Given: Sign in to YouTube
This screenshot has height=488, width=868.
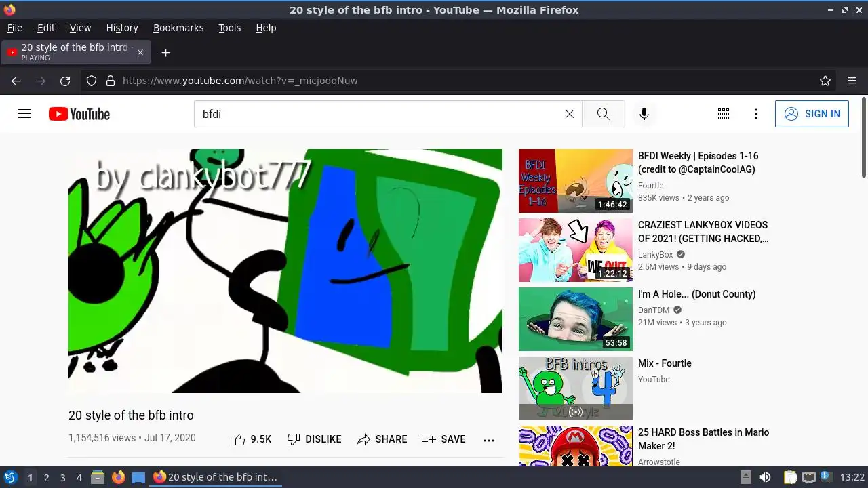Looking at the screenshot, I should [812, 114].
